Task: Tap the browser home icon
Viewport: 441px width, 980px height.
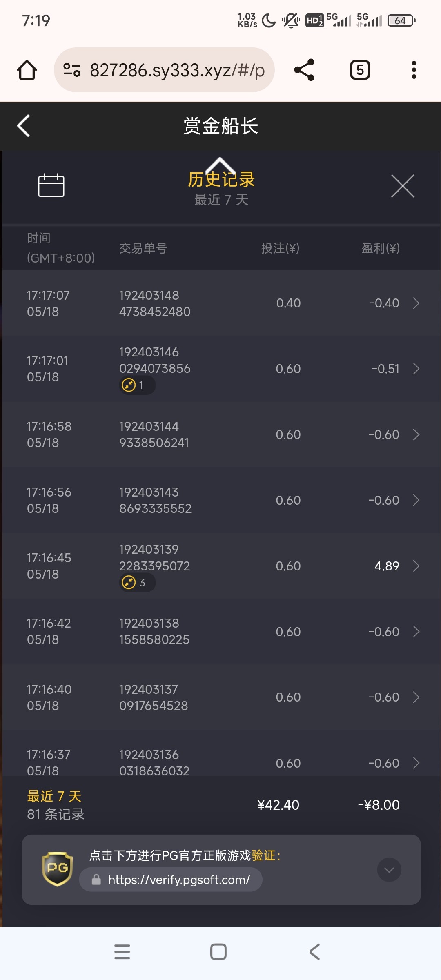Action: [x=27, y=70]
